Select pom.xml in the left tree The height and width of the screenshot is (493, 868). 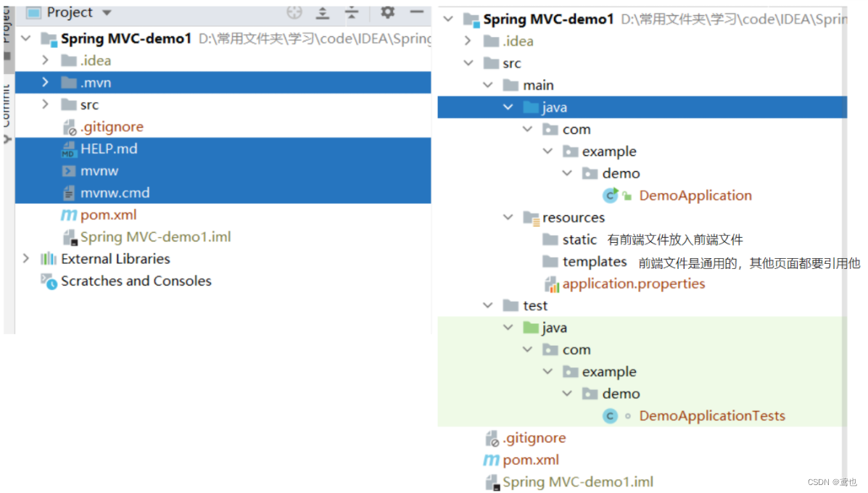pos(109,215)
